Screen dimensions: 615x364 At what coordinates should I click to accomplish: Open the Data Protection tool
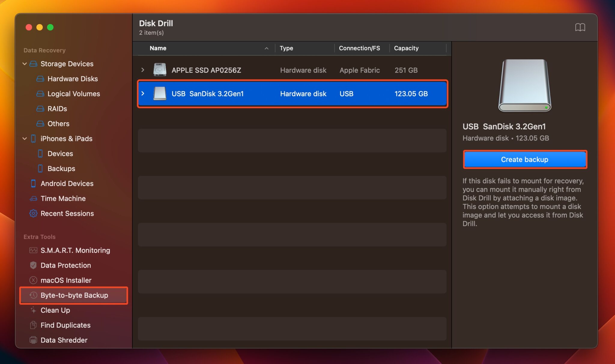tap(65, 265)
